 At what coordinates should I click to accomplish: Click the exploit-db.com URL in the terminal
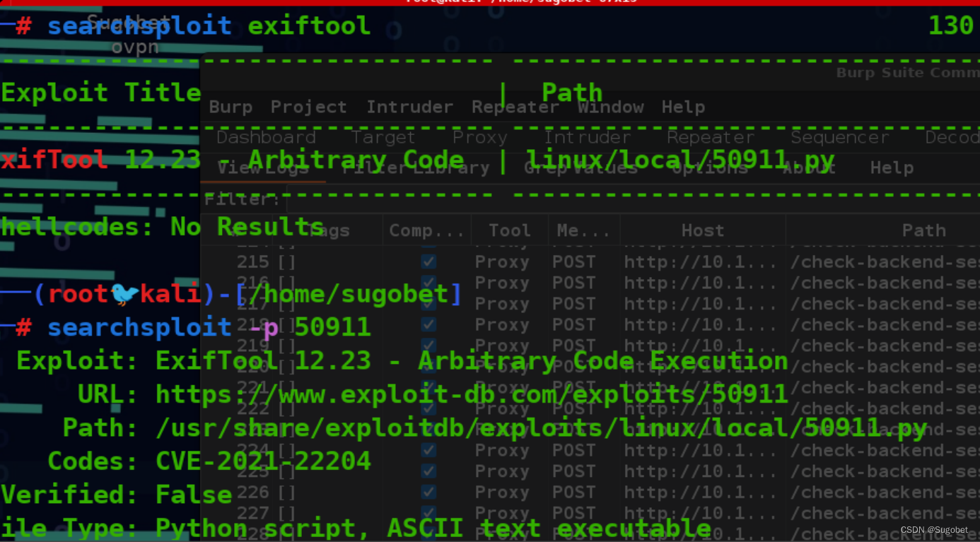[x=472, y=394]
